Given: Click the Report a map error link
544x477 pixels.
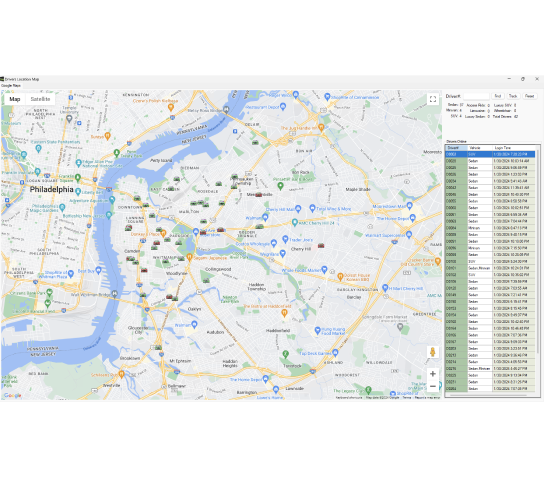Looking at the screenshot, I should (427, 398).
